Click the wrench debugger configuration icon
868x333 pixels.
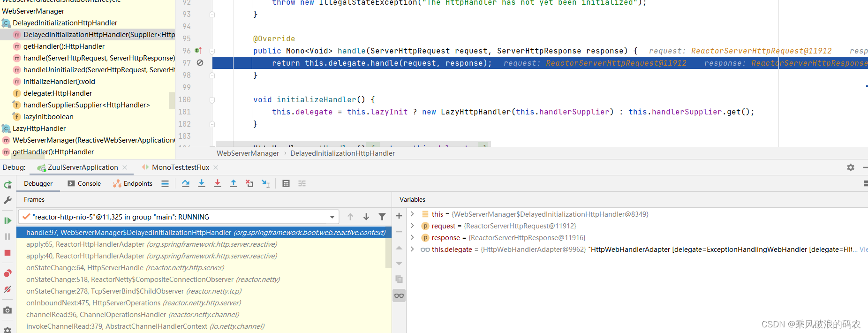coord(8,200)
